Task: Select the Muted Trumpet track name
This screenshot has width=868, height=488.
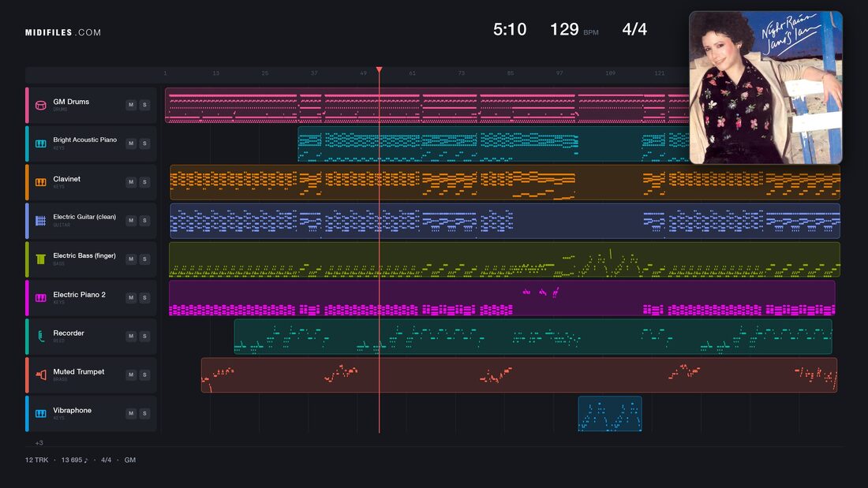Action: coord(79,372)
